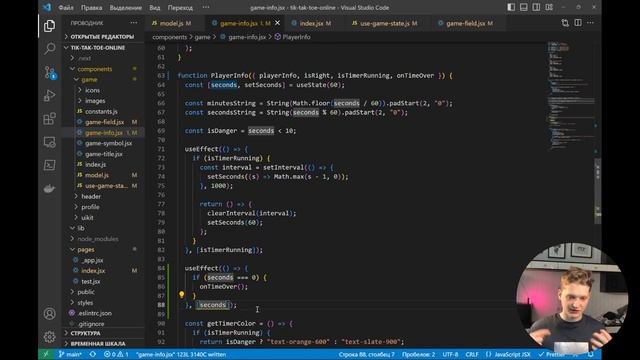This screenshot has width=640, height=360.
Task: Open the remote window indicator in status bar
Action: pos(46,354)
